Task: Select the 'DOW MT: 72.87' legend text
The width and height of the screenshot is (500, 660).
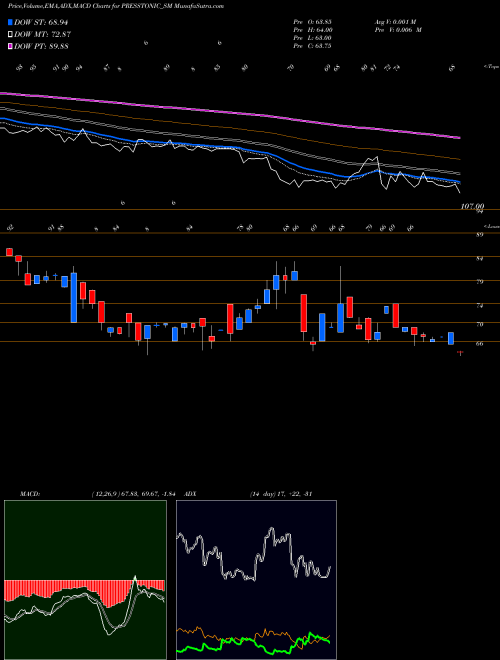Action: pyautogui.click(x=43, y=35)
